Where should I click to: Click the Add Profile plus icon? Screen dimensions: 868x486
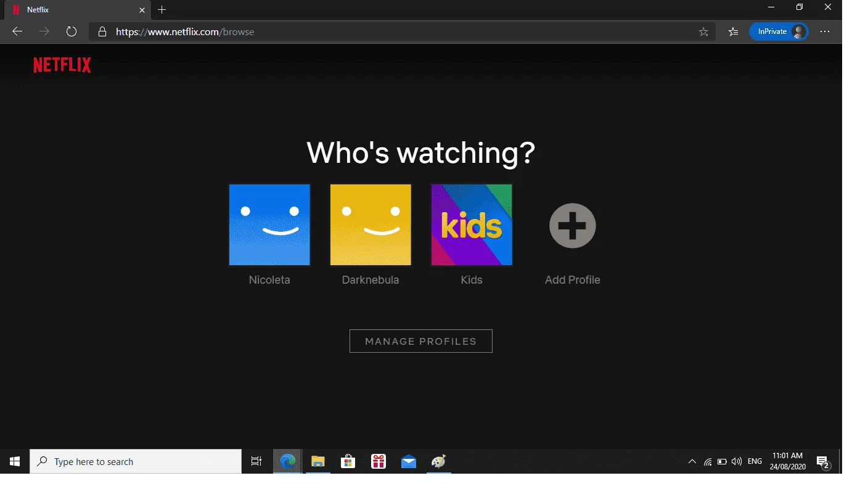coord(573,226)
